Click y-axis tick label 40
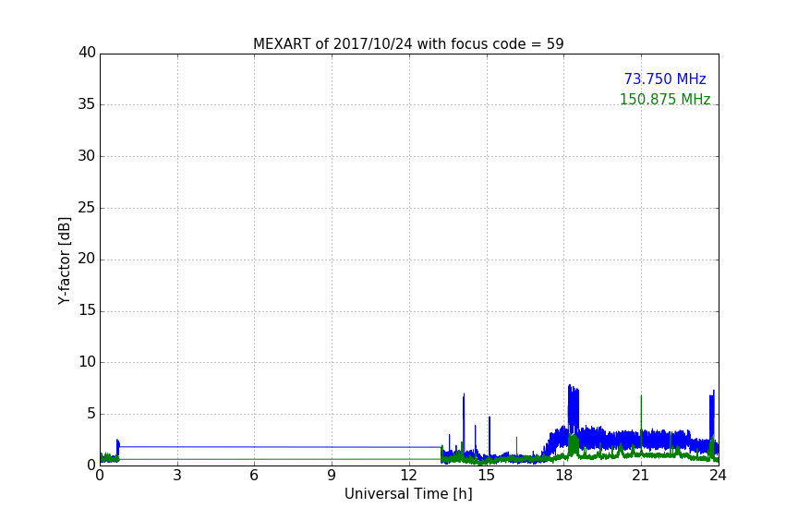 87,53
